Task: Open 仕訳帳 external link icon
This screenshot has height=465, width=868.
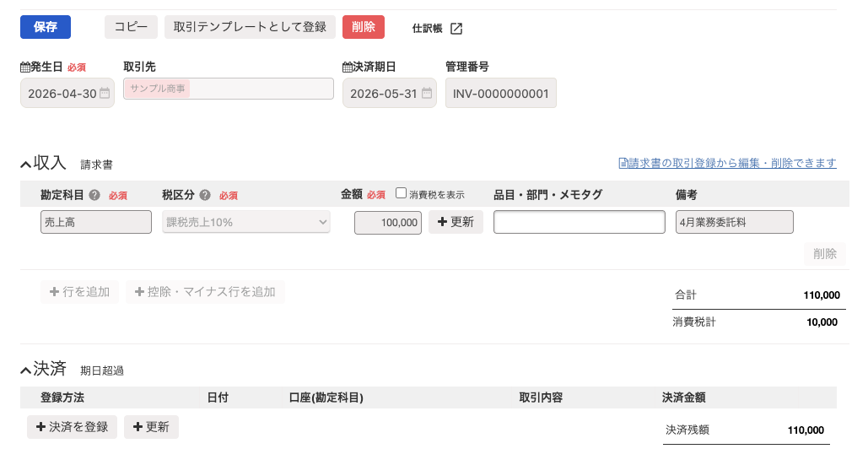Action: click(456, 29)
